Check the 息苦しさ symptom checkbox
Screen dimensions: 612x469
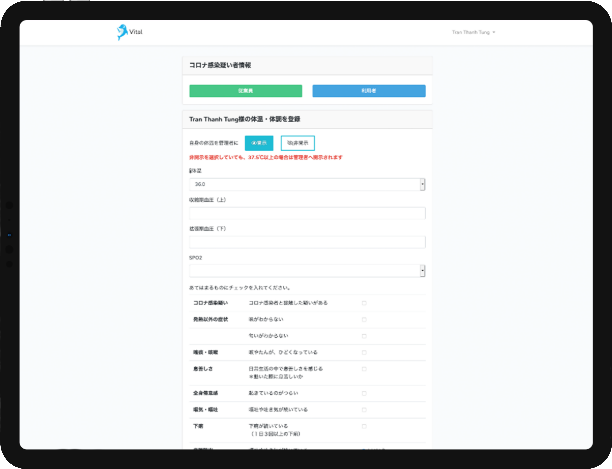click(364, 369)
